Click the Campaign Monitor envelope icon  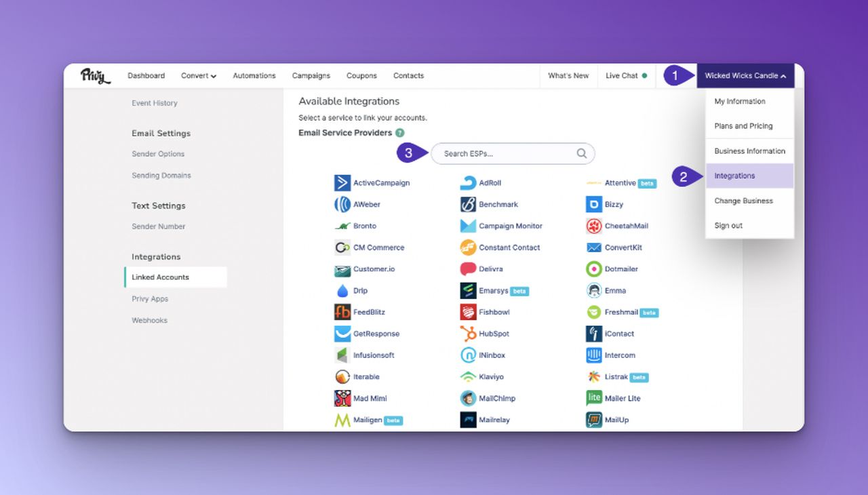[x=468, y=226]
